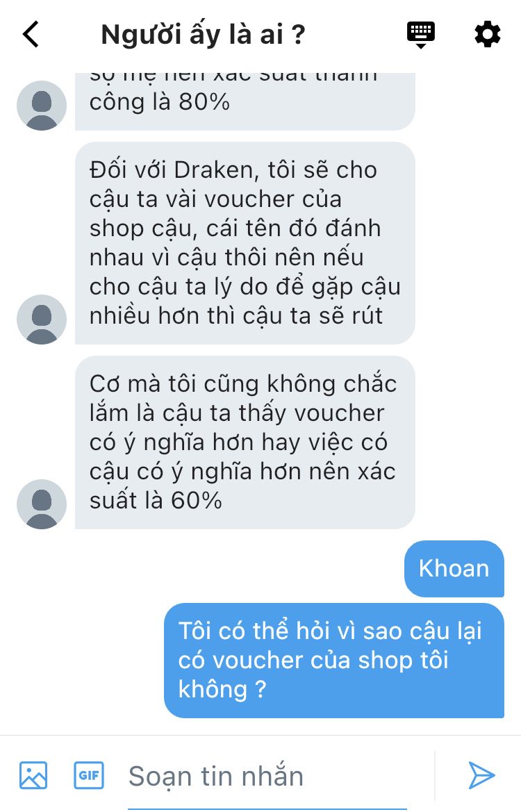This screenshot has height=812, width=521.
Task: Select the 'Khoan' sent message bubble
Action: click(x=454, y=569)
